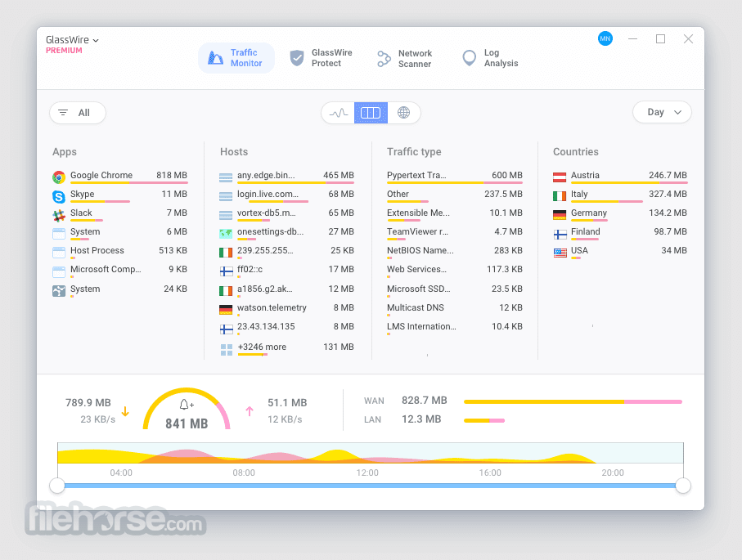Click the MN user avatar
Image resolution: width=742 pixels, height=560 pixels.
pyautogui.click(x=605, y=38)
